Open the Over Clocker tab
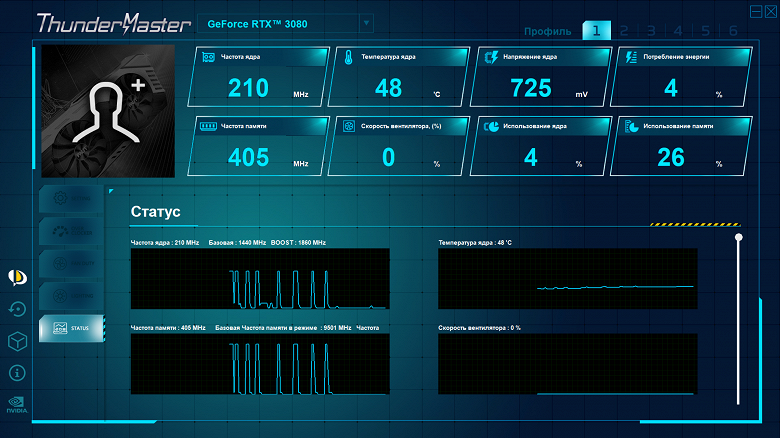Screen dimensions: 780x438 [x=71, y=231]
